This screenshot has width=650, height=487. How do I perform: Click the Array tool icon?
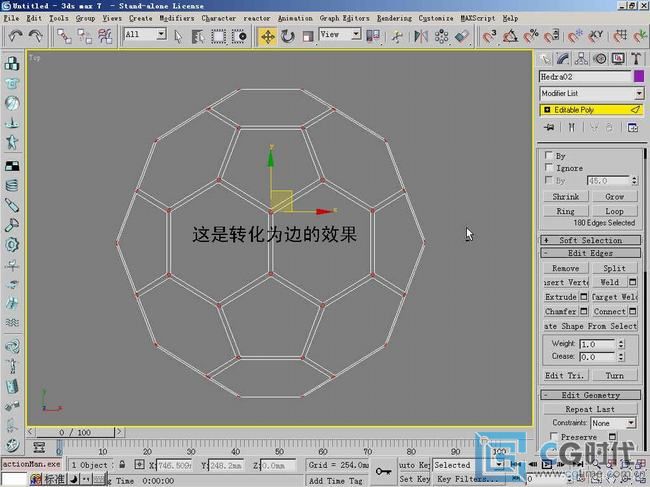[441, 36]
